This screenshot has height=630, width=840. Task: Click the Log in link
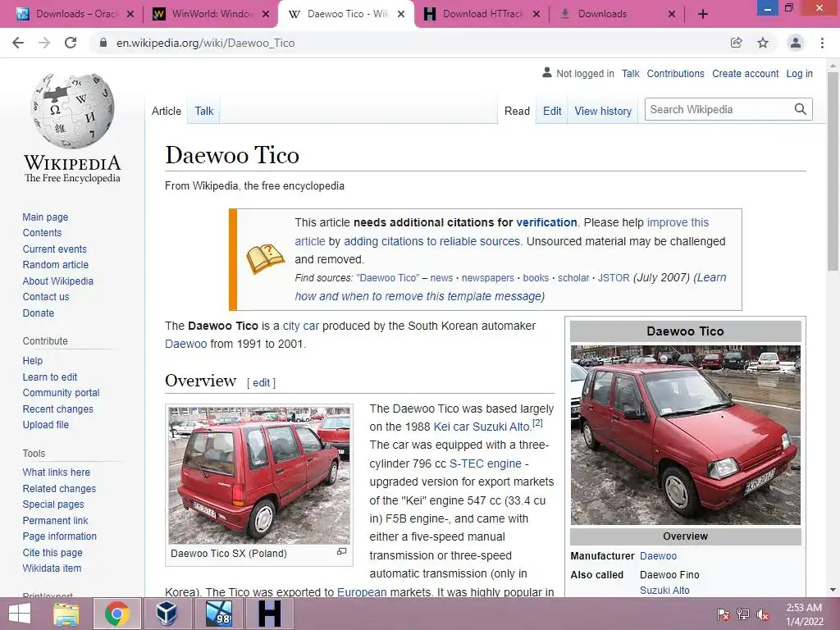[799, 73]
